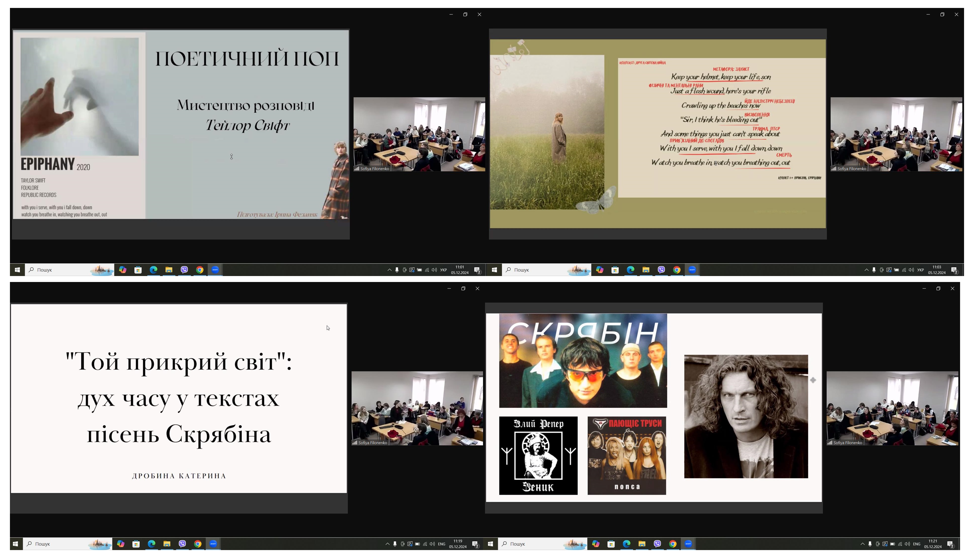The width and height of the screenshot is (972, 560).
Task: Click the battery icon in the 11:21 taskbar
Action: [x=892, y=544]
